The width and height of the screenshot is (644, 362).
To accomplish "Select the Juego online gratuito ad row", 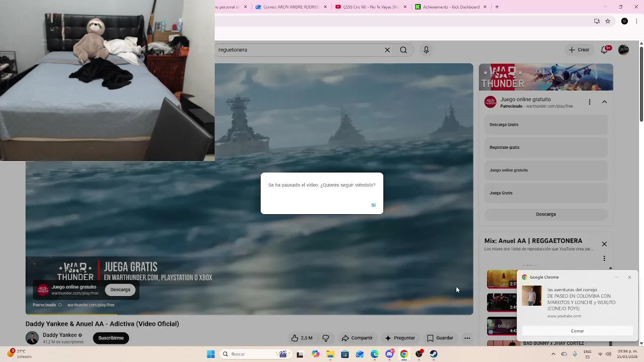I will [x=546, y=170].
